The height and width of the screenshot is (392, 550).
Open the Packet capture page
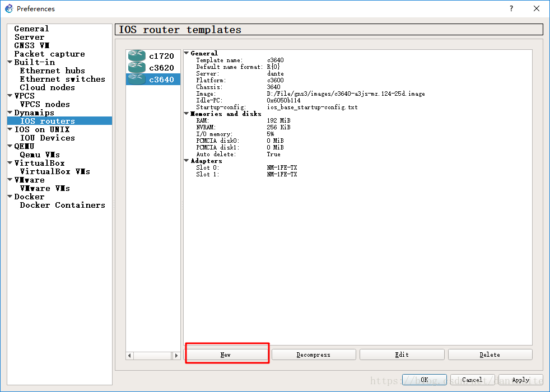tap(49, 54)
